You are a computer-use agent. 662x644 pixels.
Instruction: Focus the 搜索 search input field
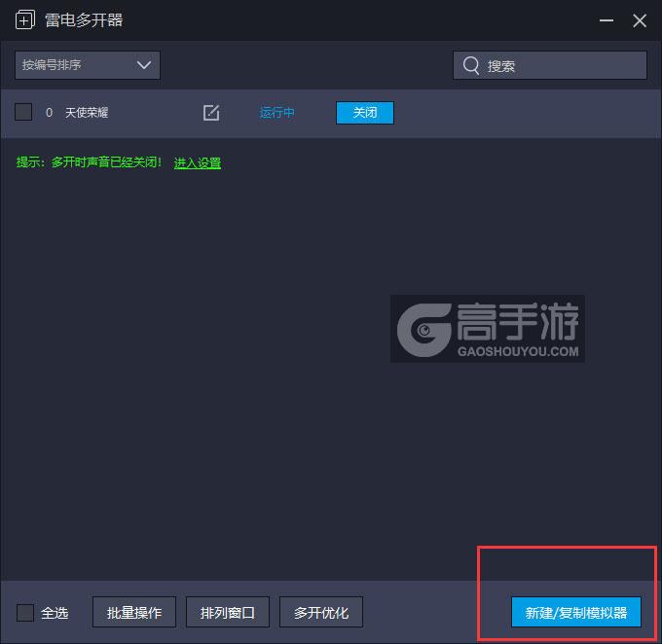pyautogui.click(x=550, y=65)
